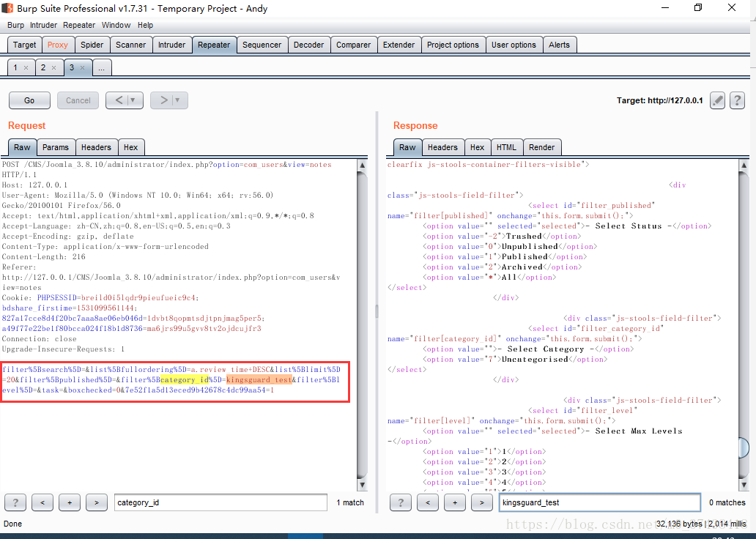Switch response view to Render tab

pos(541,147)
